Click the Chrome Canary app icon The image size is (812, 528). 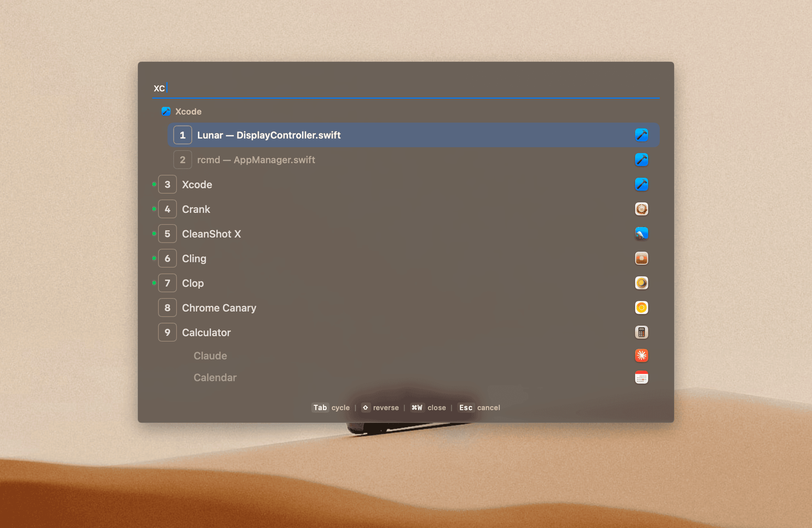pos(641,308)
